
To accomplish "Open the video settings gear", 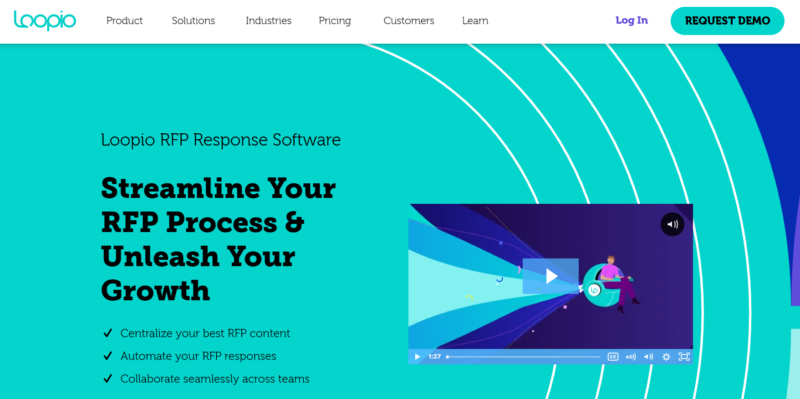I will tap(666, 357).
